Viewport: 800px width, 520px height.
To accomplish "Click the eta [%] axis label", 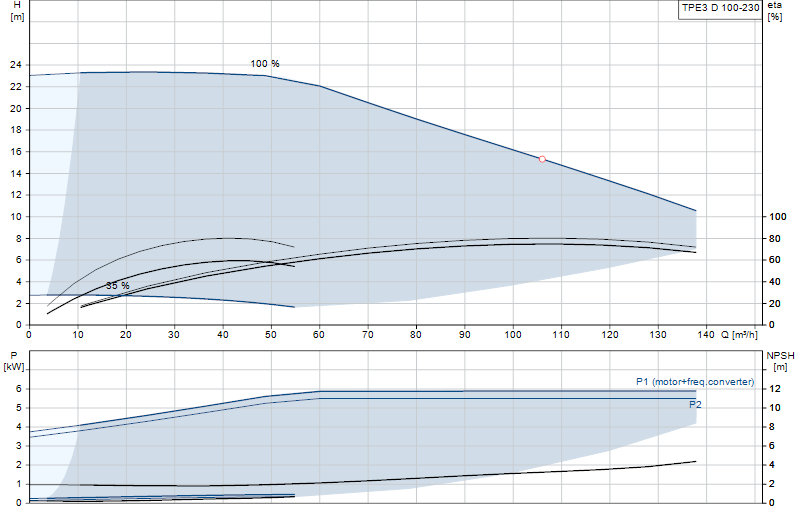I will coord(774,11).
